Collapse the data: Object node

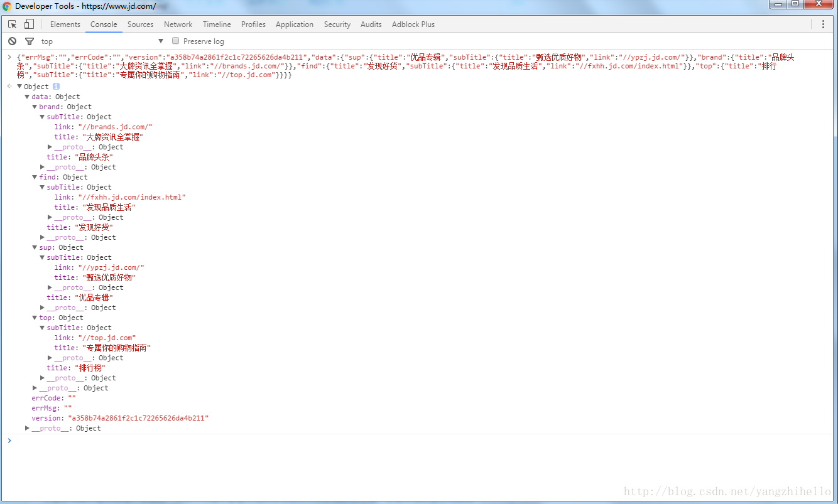click(27, 97)
